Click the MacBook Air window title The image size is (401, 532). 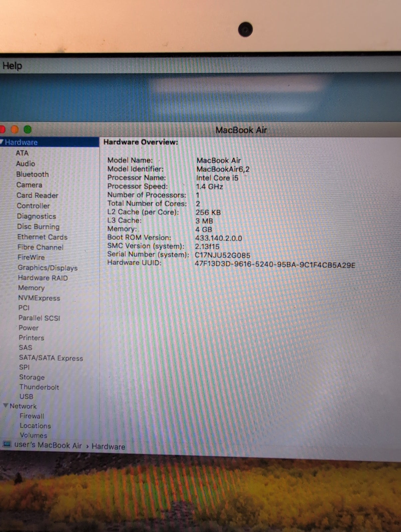point(241,130)
